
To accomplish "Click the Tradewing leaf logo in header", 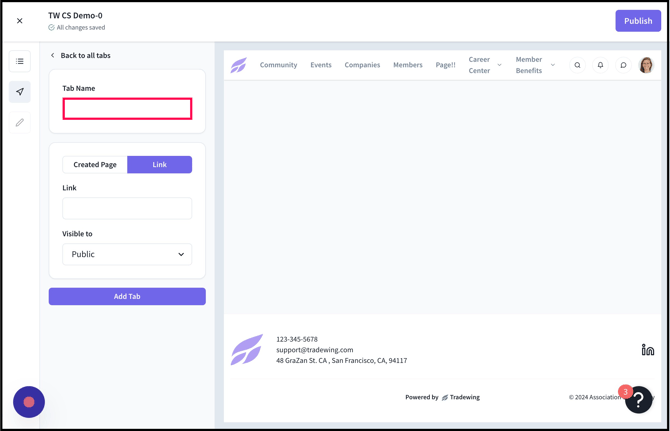I will (239, 65).
